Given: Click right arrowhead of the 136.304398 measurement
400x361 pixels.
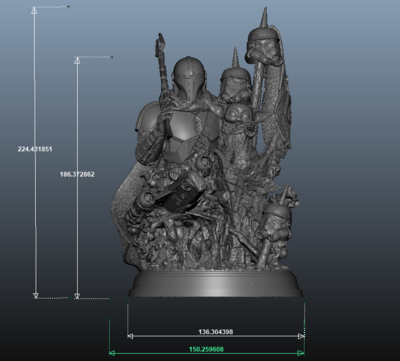Looking at the screenshot, I should click(301, 336).
